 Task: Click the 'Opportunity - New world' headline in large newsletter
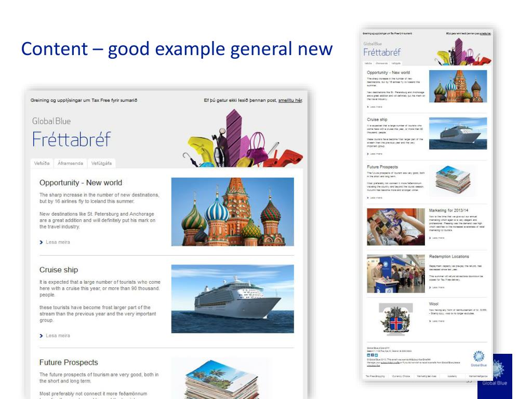pos(81,182)
